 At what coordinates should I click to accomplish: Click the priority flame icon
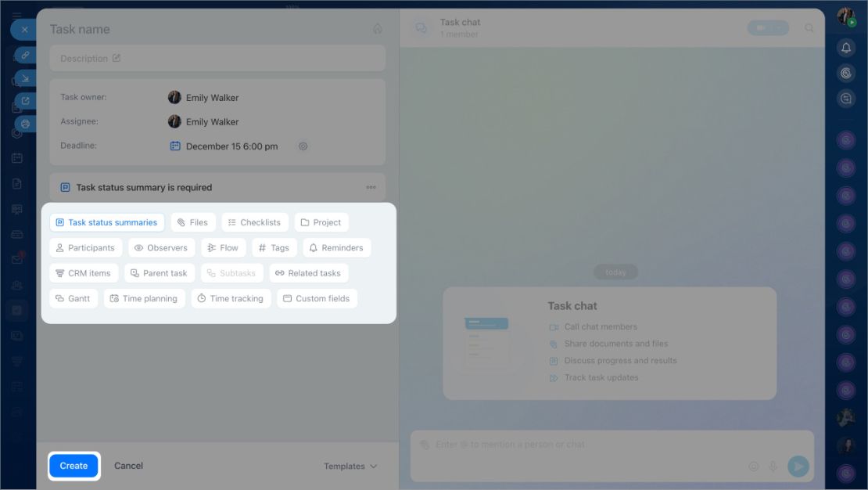coord(378,29)
